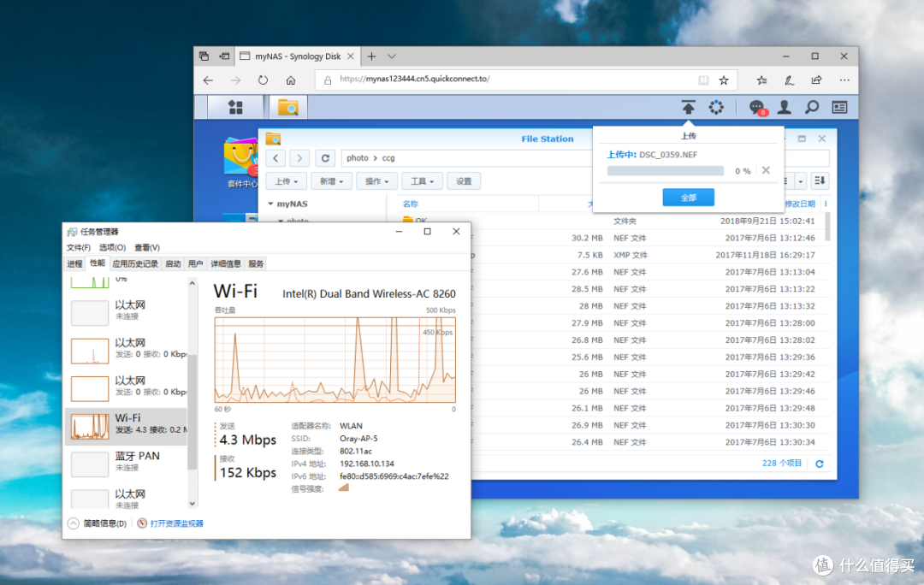Open the 操作 dropdown menu
924x585 pixels.
pyautogui.click(x=376, y=181)
